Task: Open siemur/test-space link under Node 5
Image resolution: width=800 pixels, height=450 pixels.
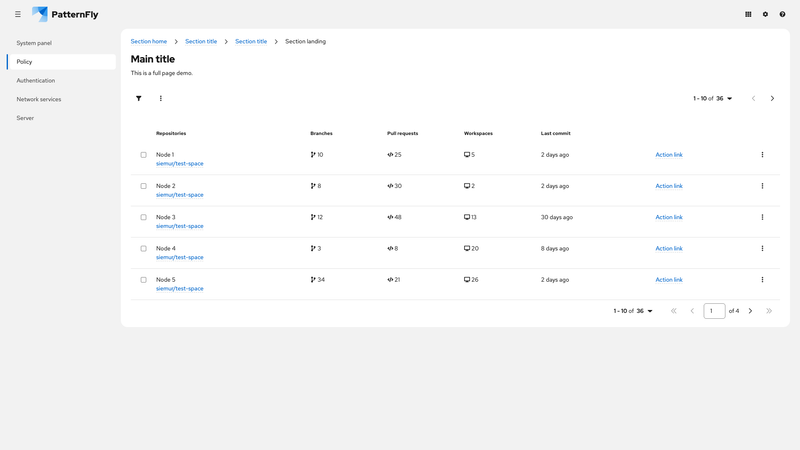Action: tap(180, 288)
